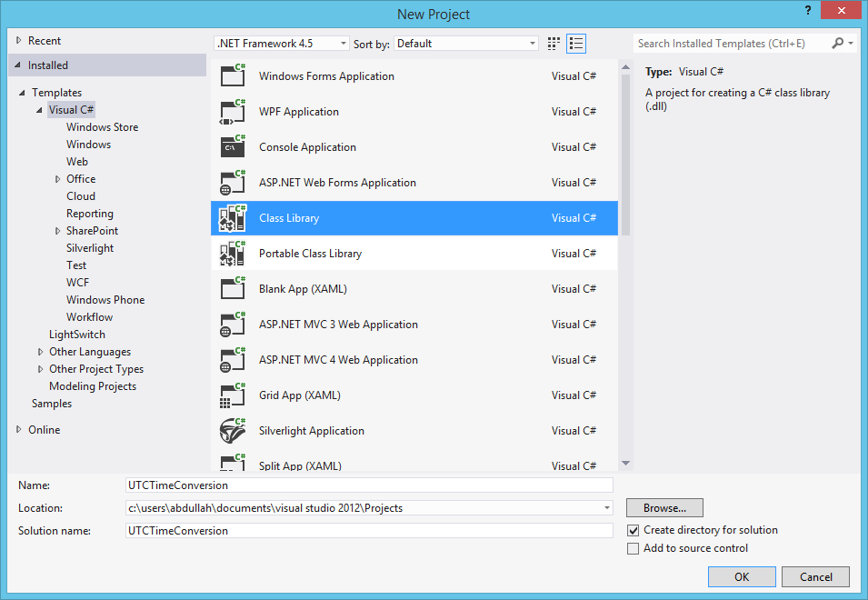This screenshot has height=600, width=868.
Task: Click the Browse... button
Action: [x=664, y=507]
